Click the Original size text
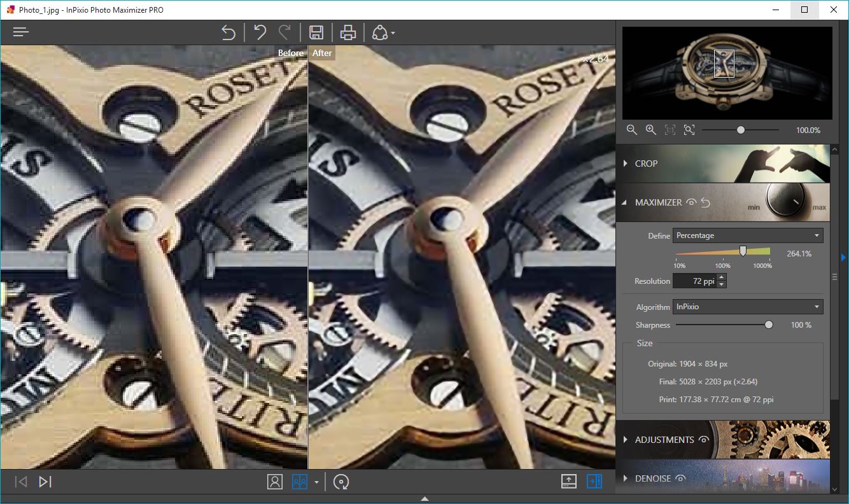 687,364
